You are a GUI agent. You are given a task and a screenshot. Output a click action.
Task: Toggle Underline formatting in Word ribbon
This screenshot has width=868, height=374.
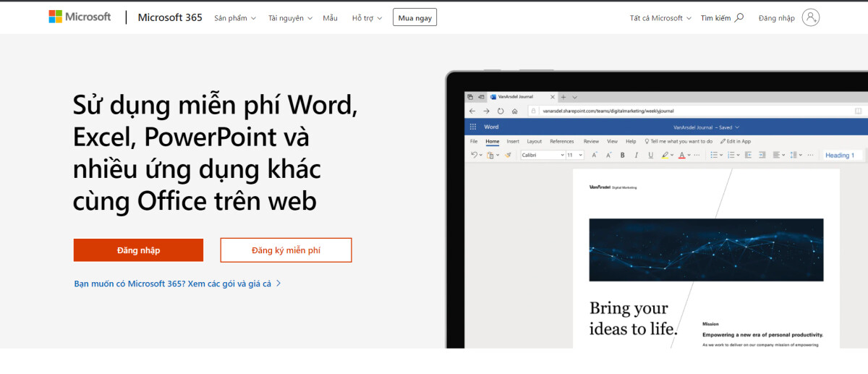point(651,155)
